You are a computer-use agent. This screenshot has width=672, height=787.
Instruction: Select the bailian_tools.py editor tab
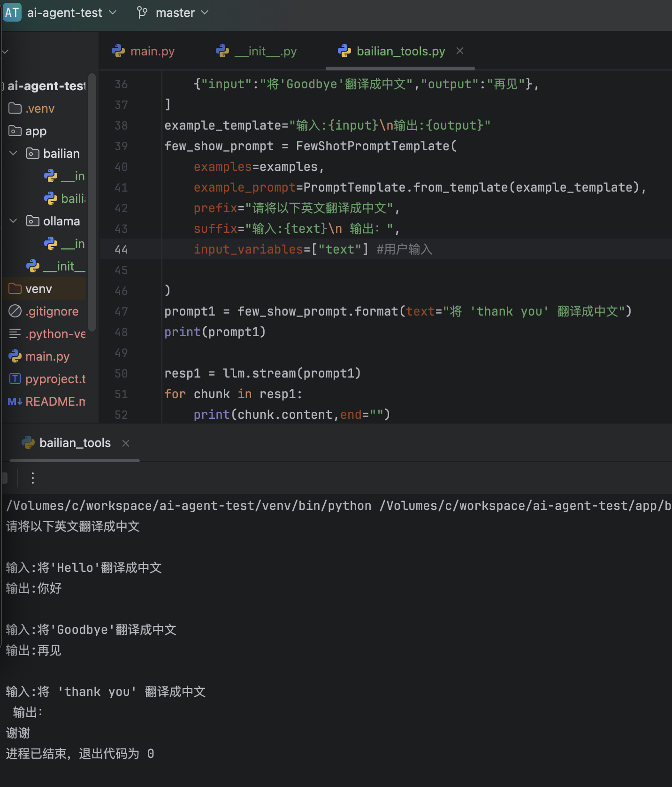tap(400, 51)
